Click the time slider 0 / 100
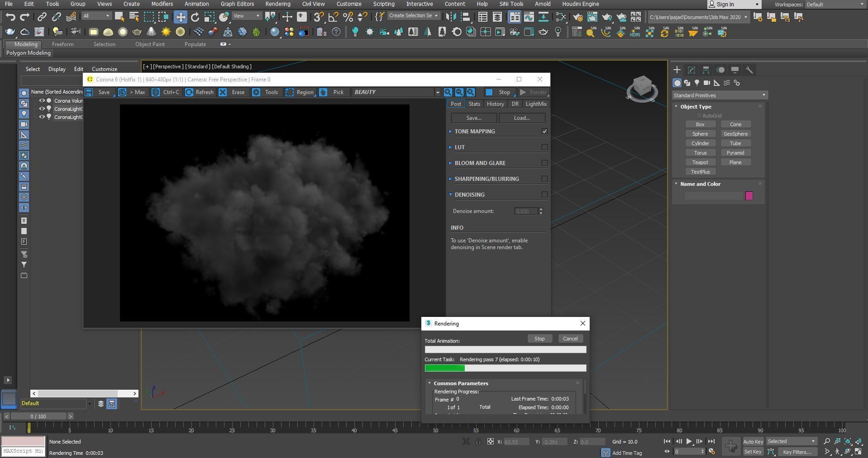The width and height of the screenshot is (868, 458). (38, 416)
